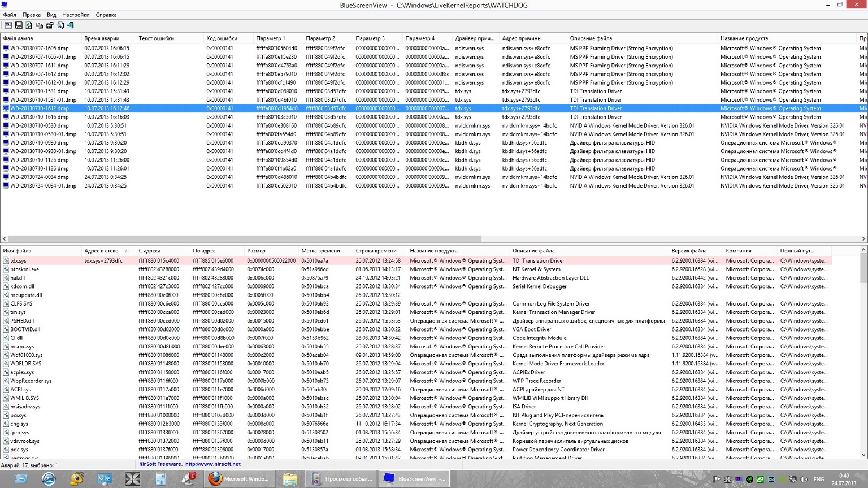Screen dimensions: 868x488
Task: Sort drivers by Адрес в стеке header
Action: tap(108, 251)
